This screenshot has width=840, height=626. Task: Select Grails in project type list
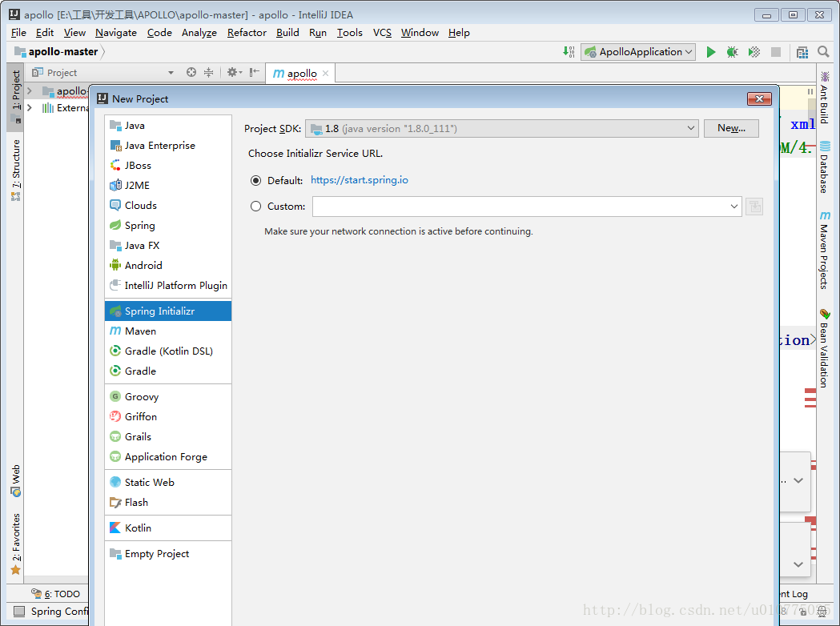pyautogui.click(x=168, y=437)
